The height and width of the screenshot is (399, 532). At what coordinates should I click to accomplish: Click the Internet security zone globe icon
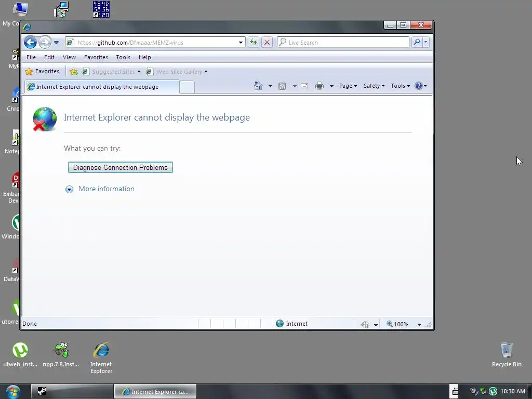(x=280, y=324)
